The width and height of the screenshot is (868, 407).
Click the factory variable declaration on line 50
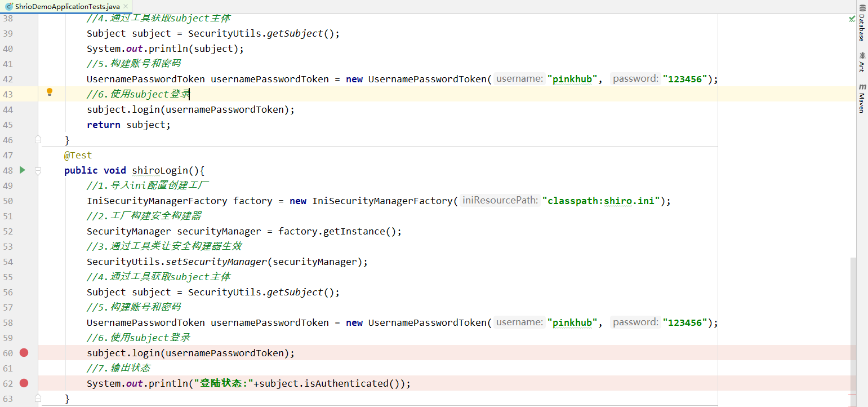(253, 201)
